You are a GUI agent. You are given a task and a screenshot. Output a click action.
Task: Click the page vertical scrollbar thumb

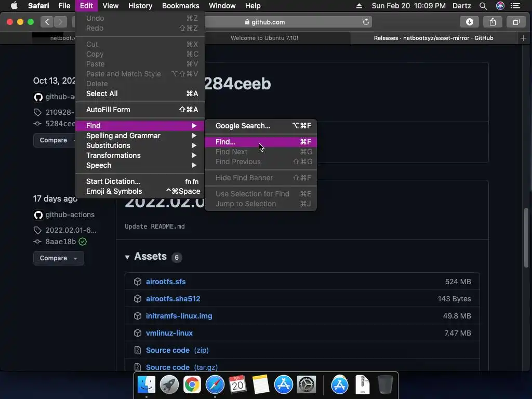[x=526, y=237]
